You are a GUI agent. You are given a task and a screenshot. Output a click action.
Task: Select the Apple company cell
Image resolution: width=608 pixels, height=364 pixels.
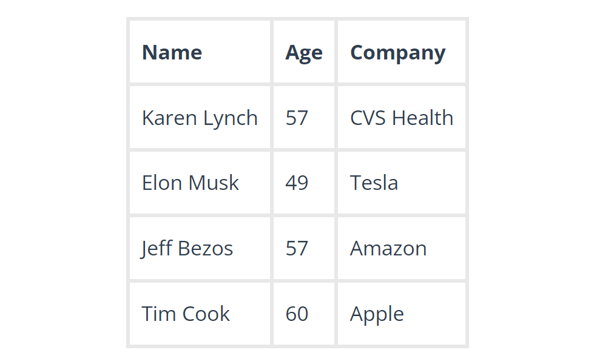377,314
